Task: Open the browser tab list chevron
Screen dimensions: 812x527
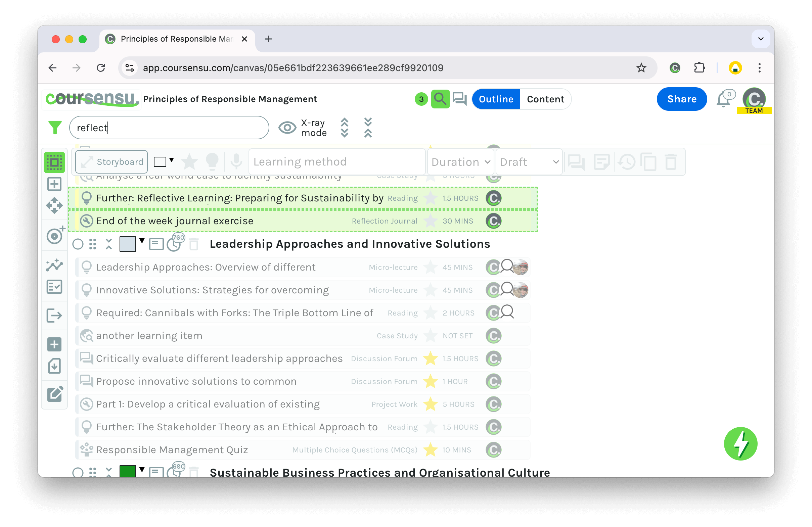Action: (761, 39)
